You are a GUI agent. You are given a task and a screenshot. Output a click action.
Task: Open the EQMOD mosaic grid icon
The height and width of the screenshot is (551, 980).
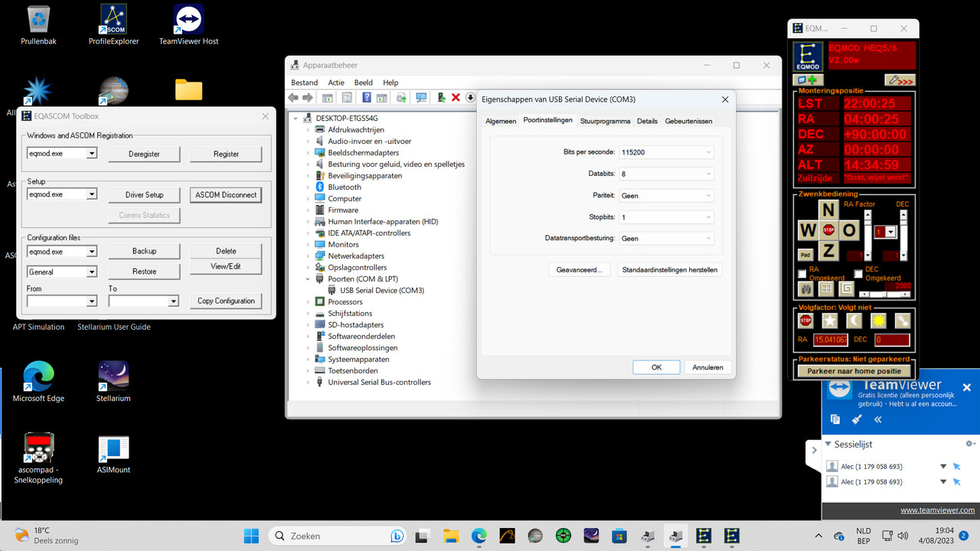pyautogui.click(x=826, y=289)
